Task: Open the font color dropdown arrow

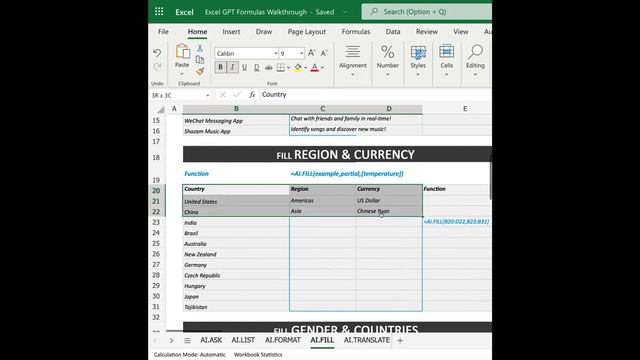Action: [x=322, y=68]
